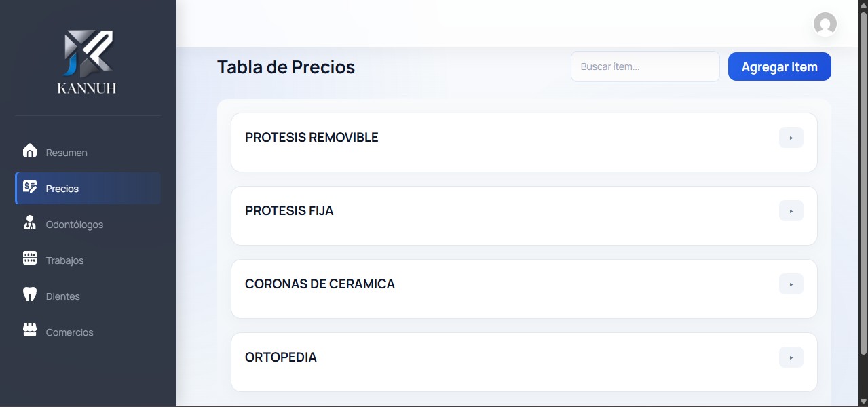The height and width of the screenshot is (407, 868).
Task: Expand the ORTOPEDIA category
Action: (x=791, y=357)
